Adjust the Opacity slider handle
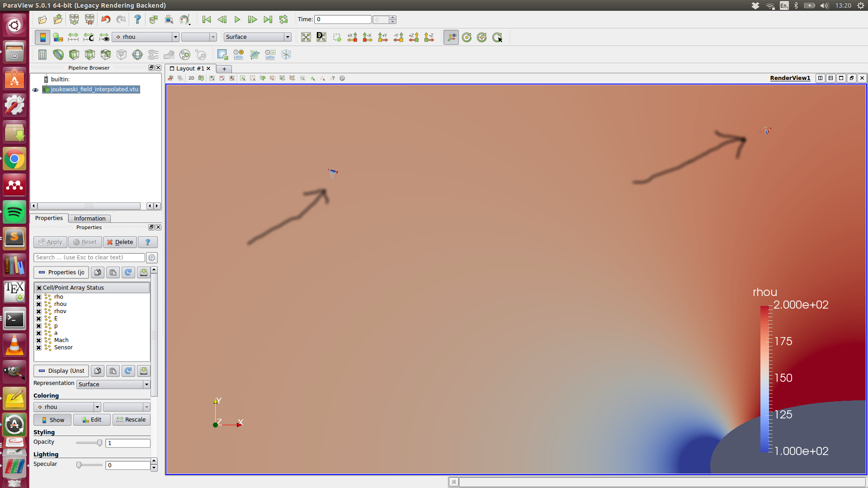This screenshot has width=868, height=488. tap(99, 443)
